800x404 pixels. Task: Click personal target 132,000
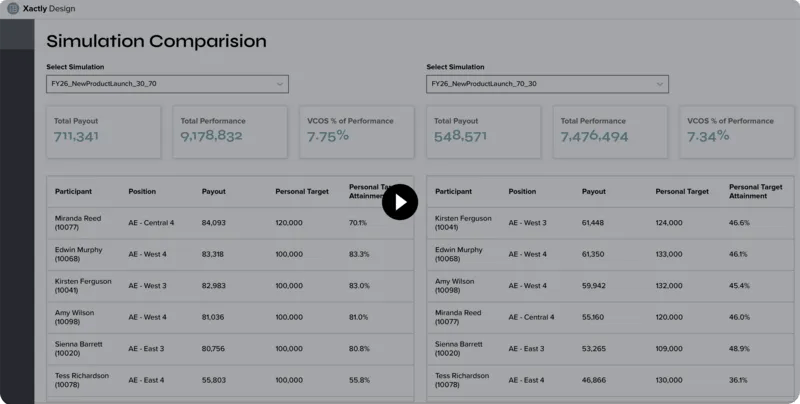[669, 286]
